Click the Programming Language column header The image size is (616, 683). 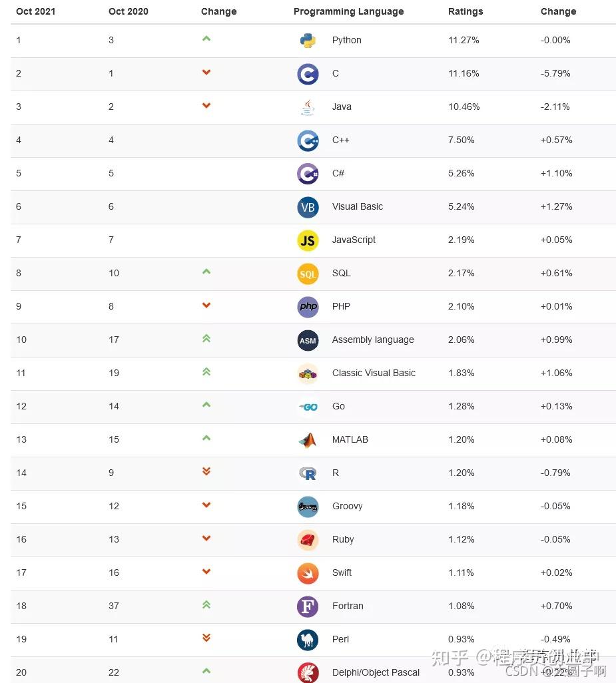pos(348,11)
